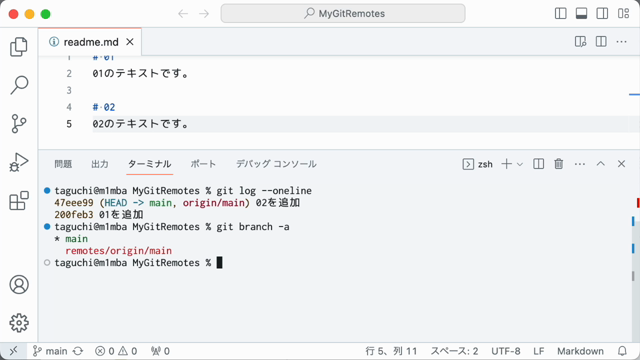Click line 2 text 01のテキストです。

pyautogui.click(x=140, y=74)
